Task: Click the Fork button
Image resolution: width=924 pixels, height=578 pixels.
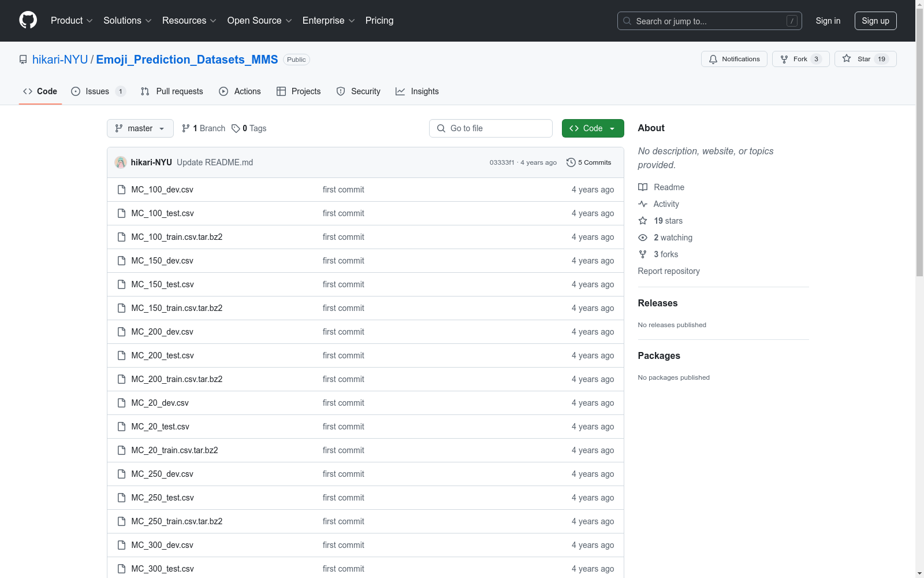Action: (x=800, y=59)
